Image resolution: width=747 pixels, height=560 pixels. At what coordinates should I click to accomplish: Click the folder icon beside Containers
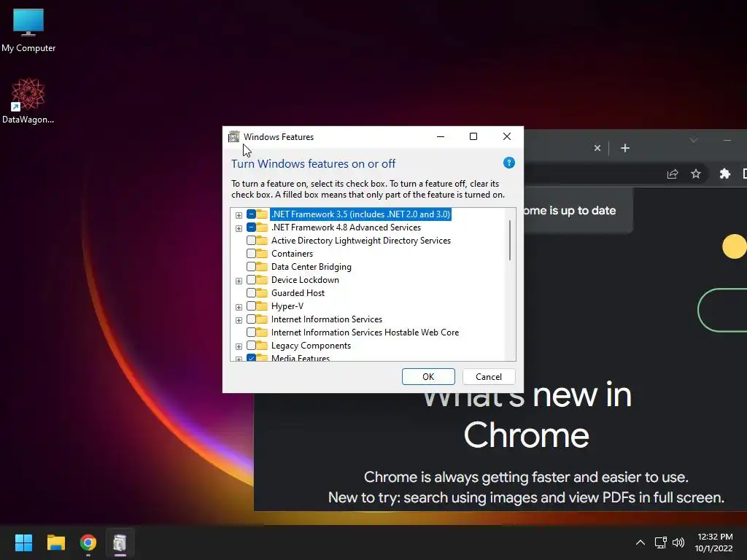click(x=262, y=253)
